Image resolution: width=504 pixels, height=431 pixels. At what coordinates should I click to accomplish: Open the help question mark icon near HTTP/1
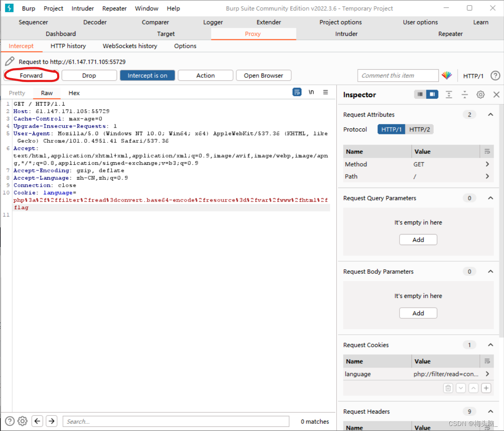point(495,76)
